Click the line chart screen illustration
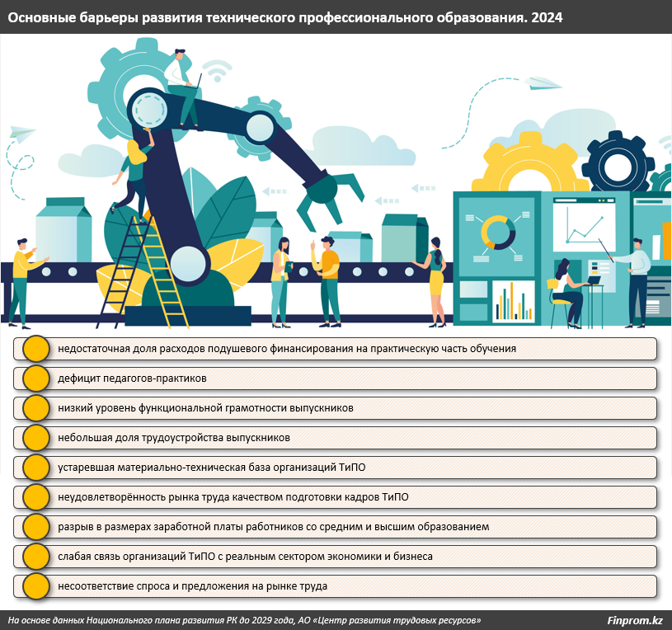Screen dimensions: 672x630 [x=584, y=224]
